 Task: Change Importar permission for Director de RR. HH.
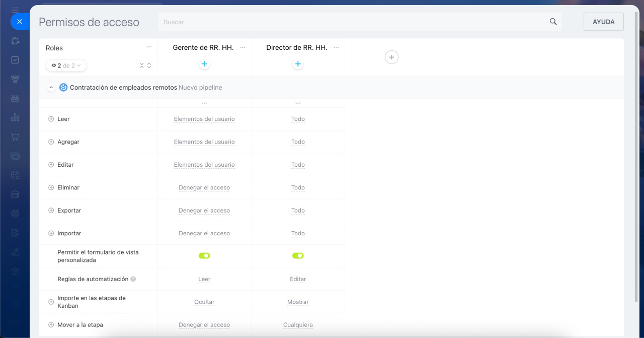click(x=298, y=234)
